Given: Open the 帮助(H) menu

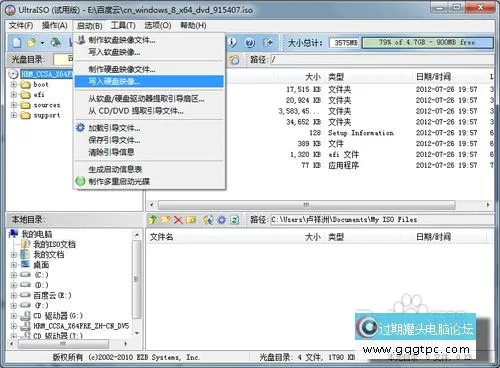Looking at the screenshot, I should (x=193, y=26).
